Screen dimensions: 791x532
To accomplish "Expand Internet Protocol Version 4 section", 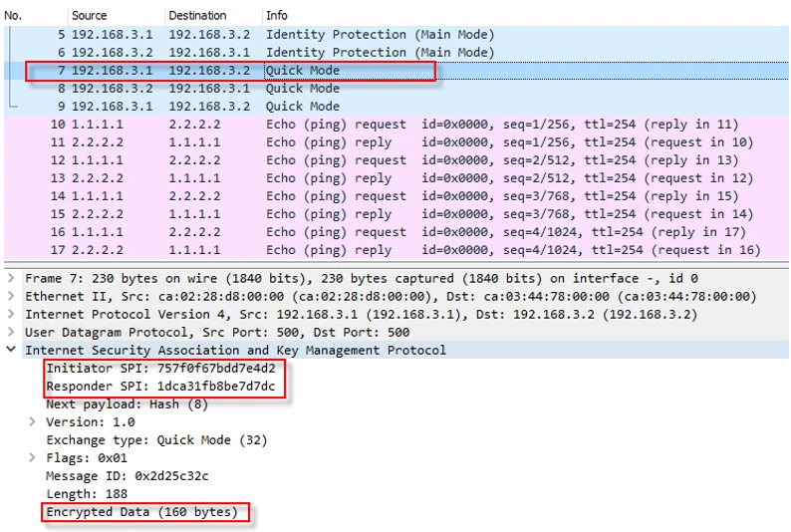I will 11,315.
